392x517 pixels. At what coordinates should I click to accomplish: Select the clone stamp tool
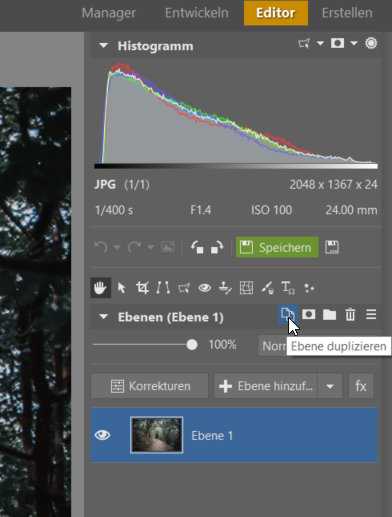point(225,288)
